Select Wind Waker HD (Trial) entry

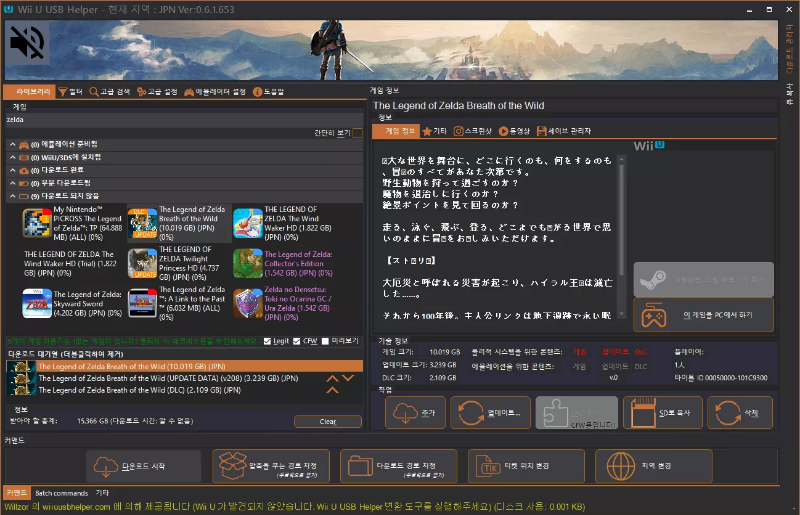point(70,263)
